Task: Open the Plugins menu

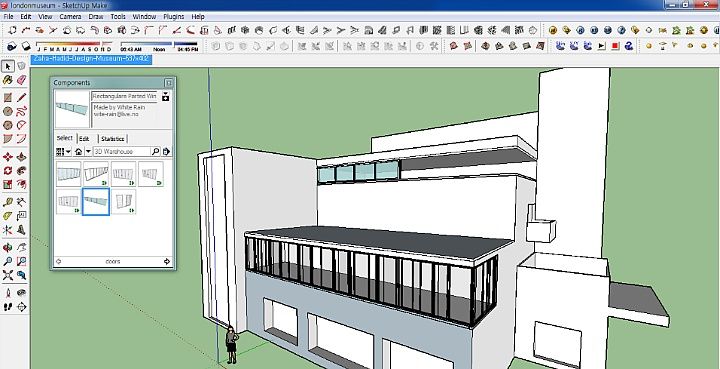Action: pos(174,17)
